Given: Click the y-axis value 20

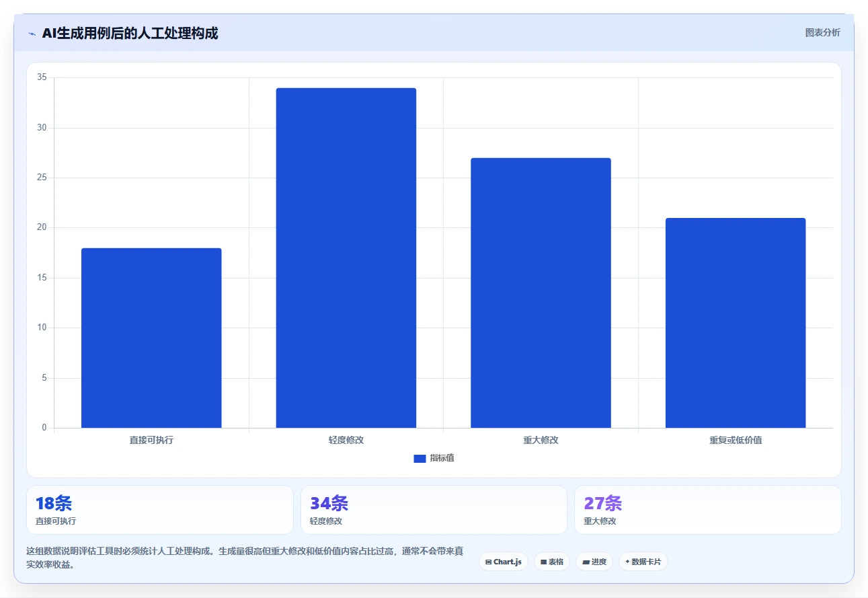Looking at the screenshot, I should 42,227.
